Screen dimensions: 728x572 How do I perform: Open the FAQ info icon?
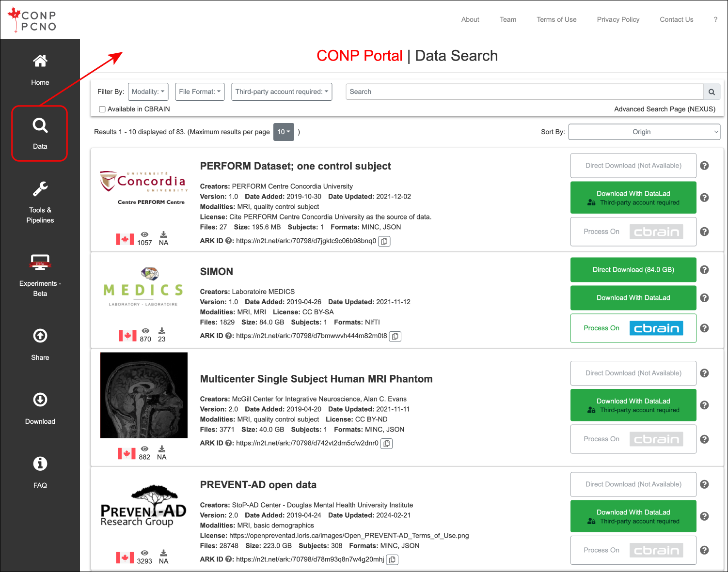[x=40, y=464]
